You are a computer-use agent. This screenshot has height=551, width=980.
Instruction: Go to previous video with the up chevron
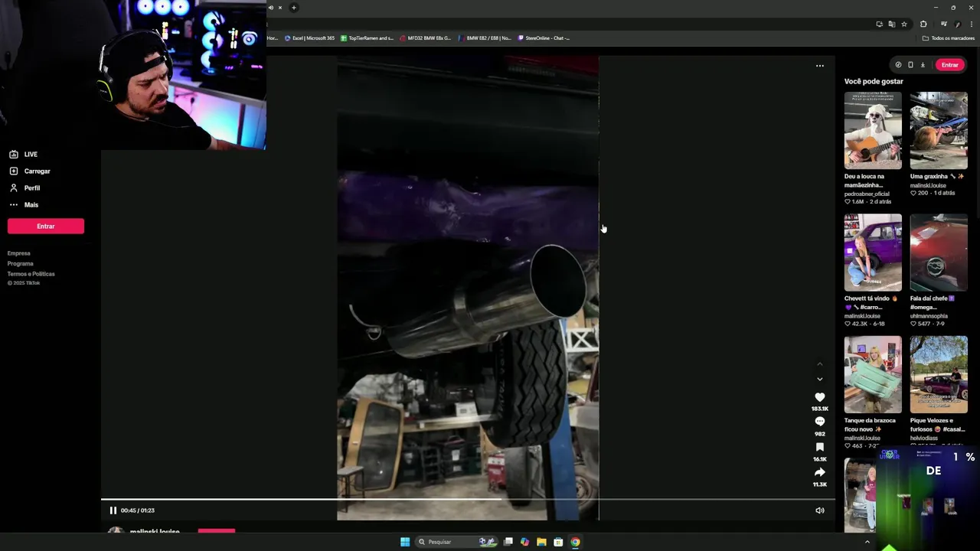(819, 364)
